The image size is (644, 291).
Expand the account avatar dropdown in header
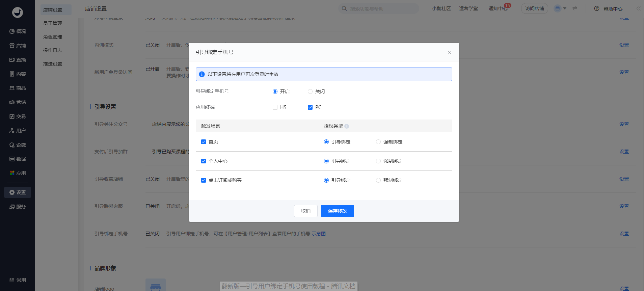(560, 8)
